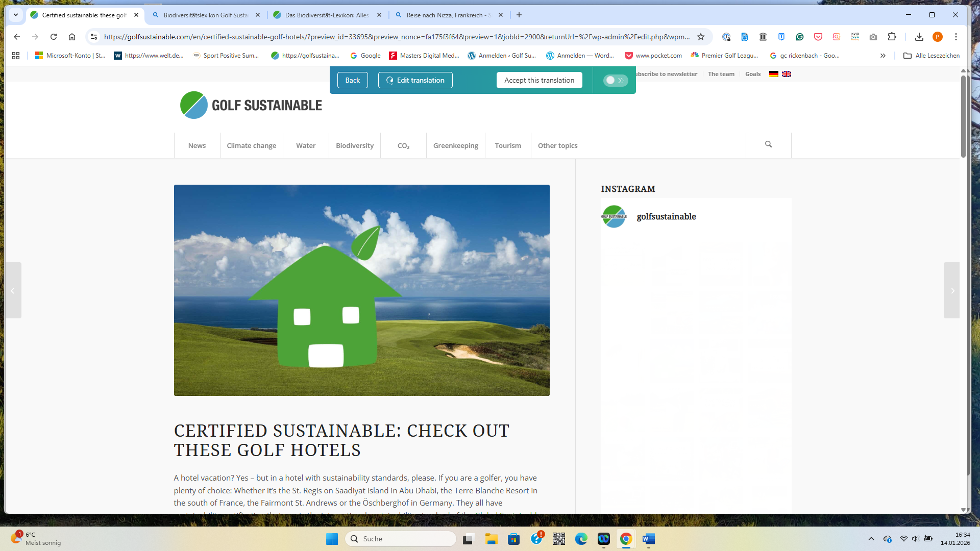980x551 pixels.
Task: Click the page vertical scrollbar
Action: tap(963, 117)
